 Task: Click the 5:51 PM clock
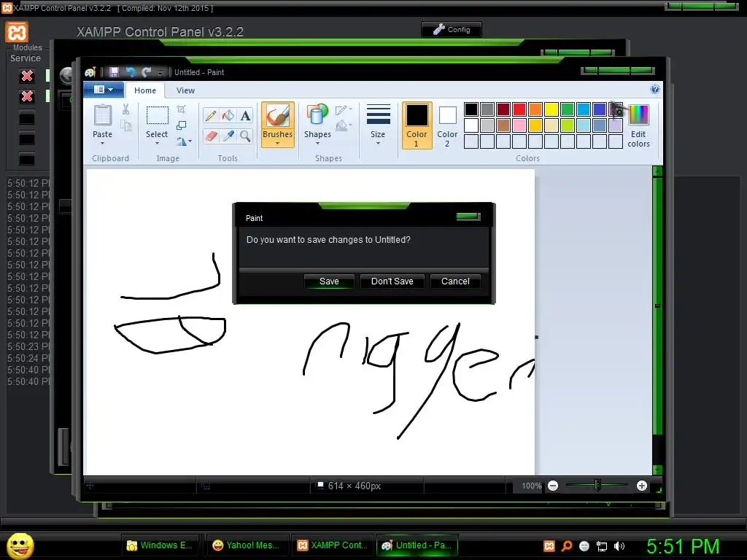[x=683, y=546]
